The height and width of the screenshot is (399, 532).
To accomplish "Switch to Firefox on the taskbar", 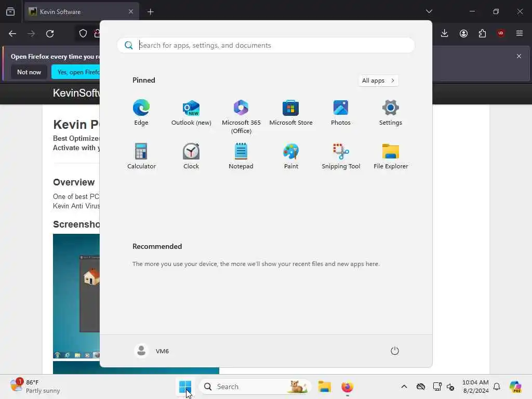I will click(x=347, y=387).
